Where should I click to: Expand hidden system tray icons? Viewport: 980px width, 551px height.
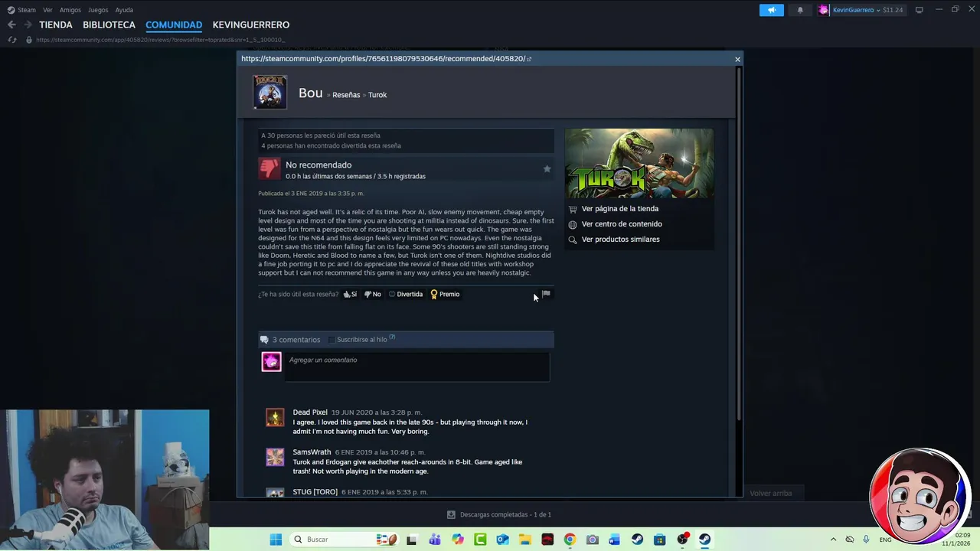click(x=833, y=540)
